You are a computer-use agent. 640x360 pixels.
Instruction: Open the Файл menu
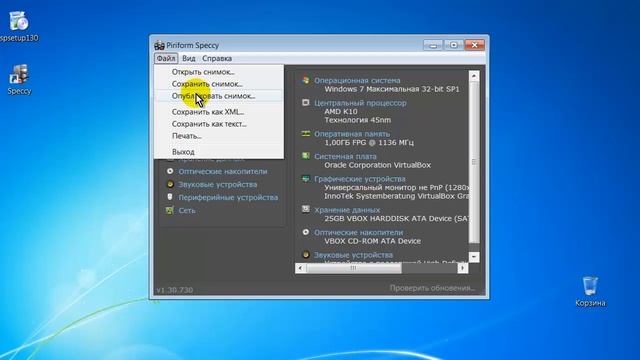point(166,58)
